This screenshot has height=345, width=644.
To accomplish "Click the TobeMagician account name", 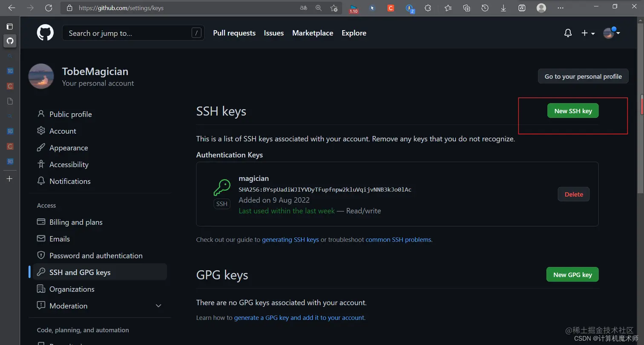I will [x=95, y=71].
